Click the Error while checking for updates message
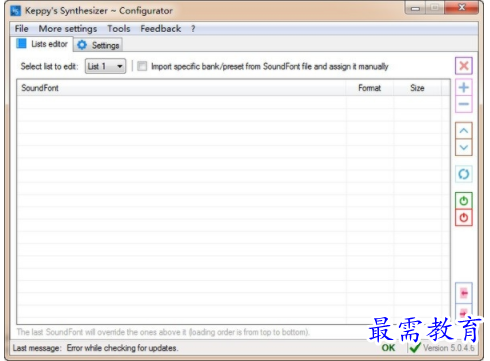The image size is (490, 361). pyautogui.click(x=122, y=348)
